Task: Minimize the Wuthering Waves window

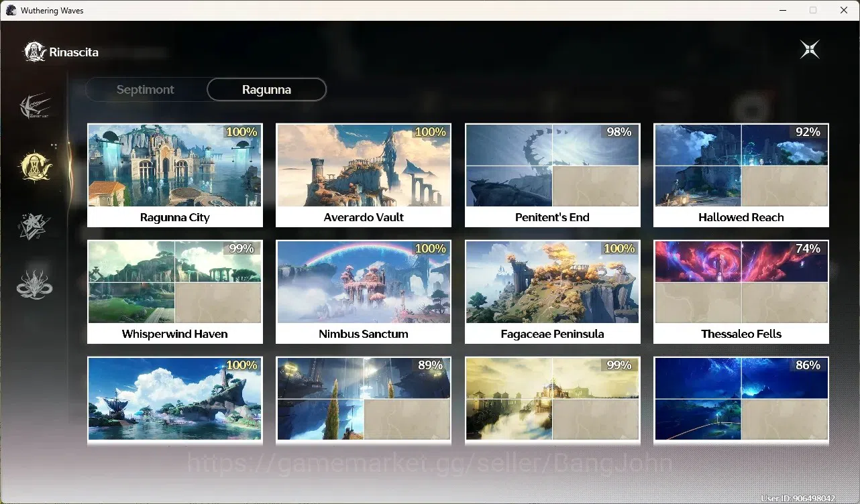Action: tap(782, 10)
